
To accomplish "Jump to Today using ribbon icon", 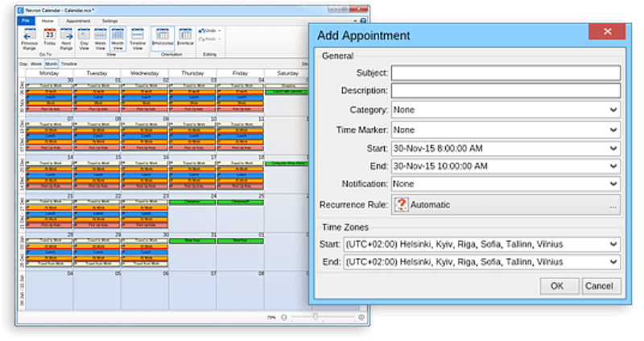I will [49, 39].
